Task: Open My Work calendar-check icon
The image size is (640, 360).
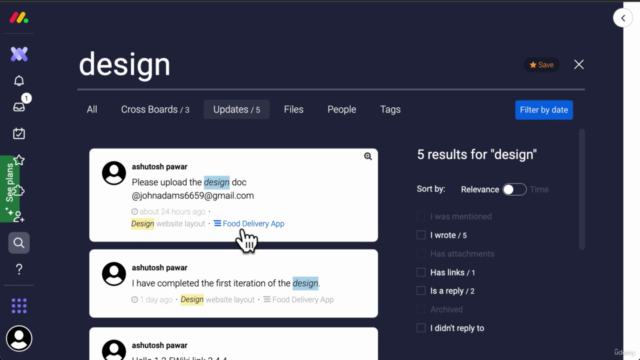Action: click(19, 133)
